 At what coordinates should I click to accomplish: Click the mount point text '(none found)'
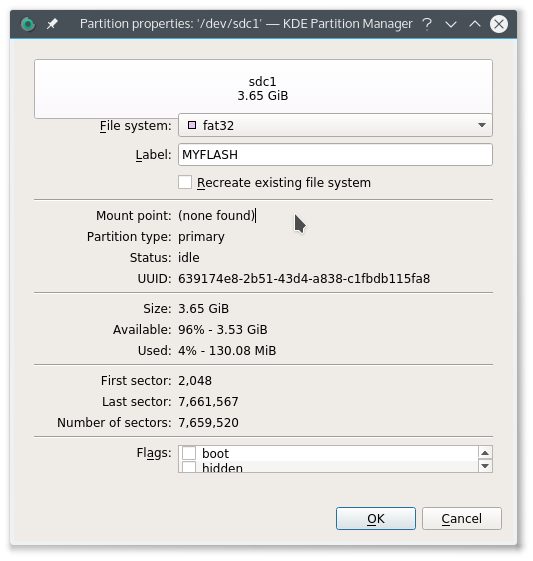click(x=216, y=215)
